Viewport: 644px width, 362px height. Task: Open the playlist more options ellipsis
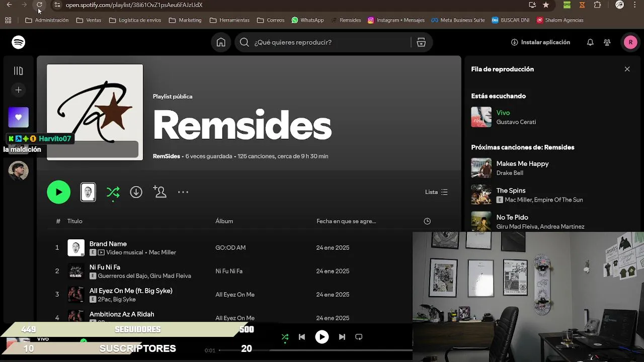pyautogui.click(x=183, y=192)
